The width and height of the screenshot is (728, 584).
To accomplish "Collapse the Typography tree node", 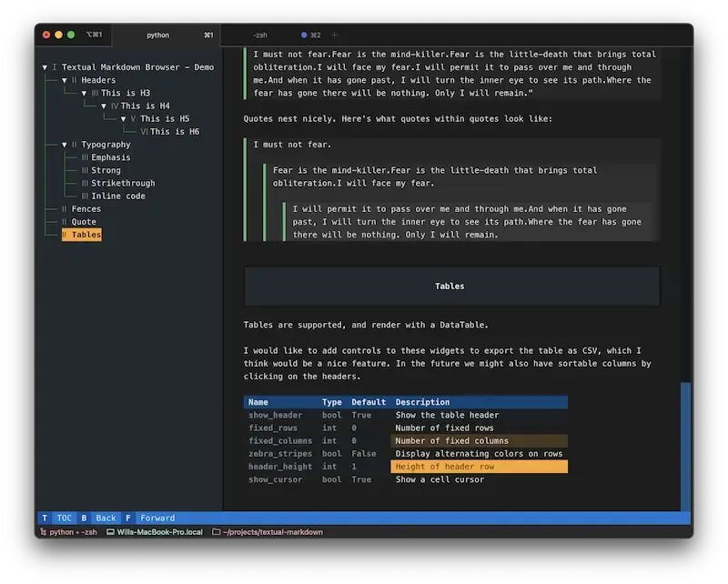I will [65, 145].
